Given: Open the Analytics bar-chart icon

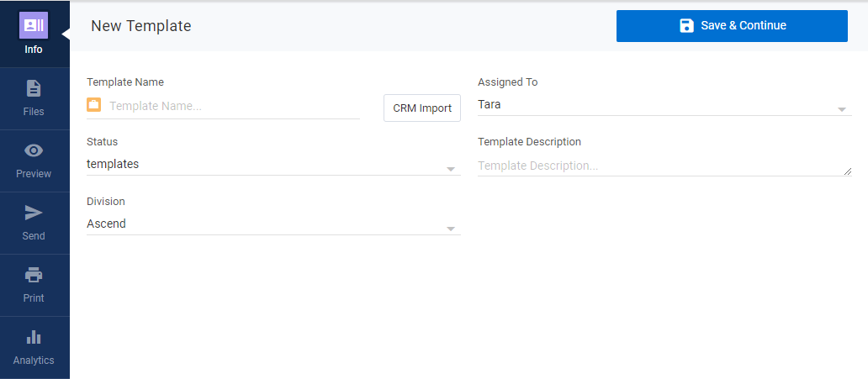Looking at the screenshot, I should 34,337.
